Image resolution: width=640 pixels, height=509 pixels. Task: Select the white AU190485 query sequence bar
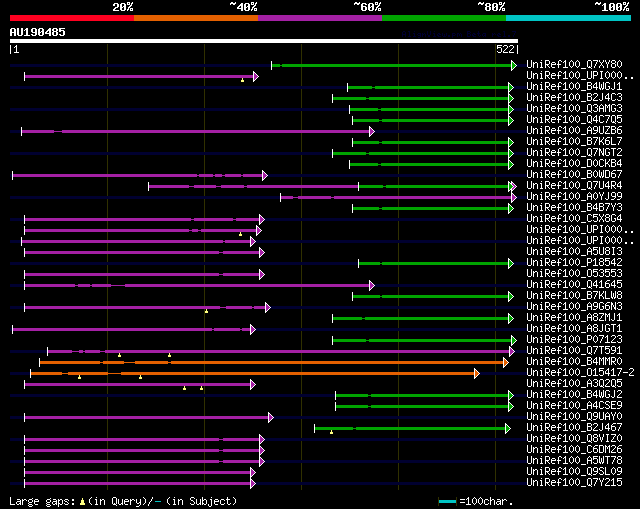point(264,41)
